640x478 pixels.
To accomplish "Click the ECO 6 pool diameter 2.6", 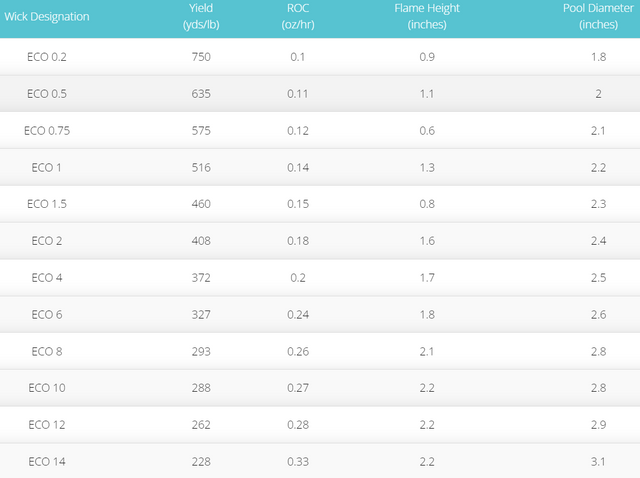I will click(598, 314).
